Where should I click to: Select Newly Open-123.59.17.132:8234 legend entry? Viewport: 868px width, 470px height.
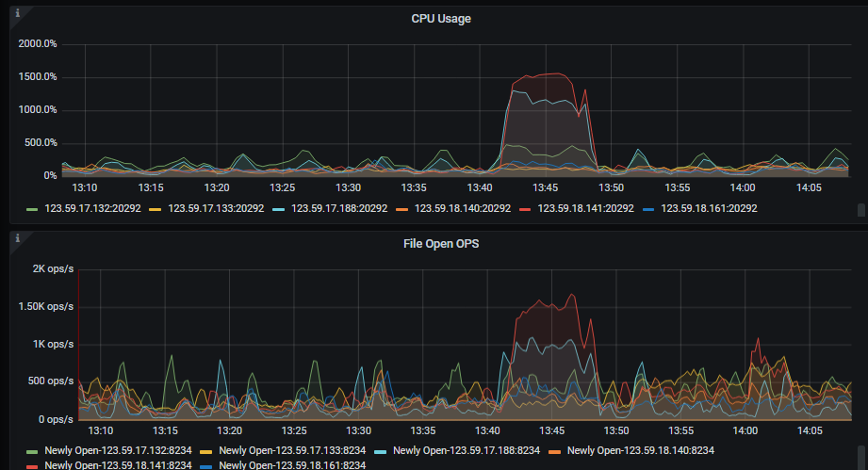tap(118, 450)
